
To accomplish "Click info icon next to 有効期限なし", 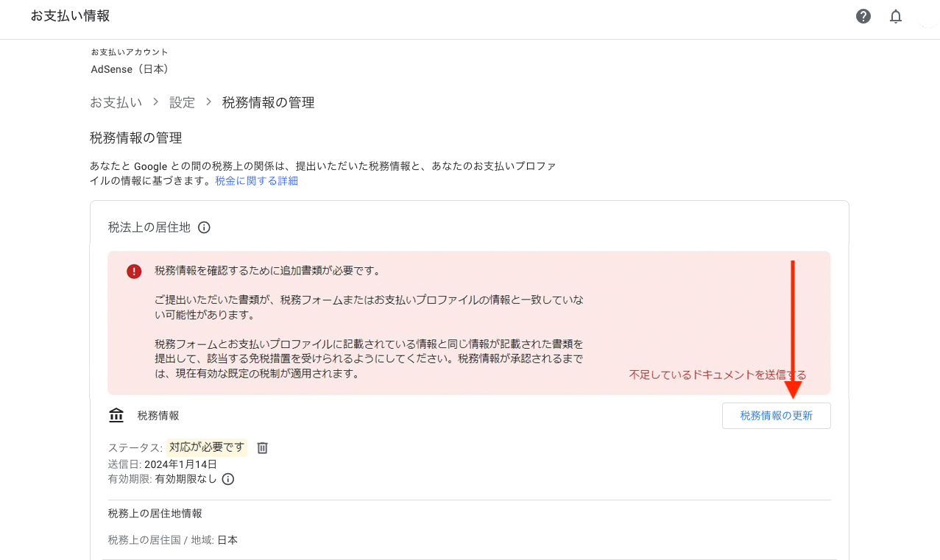I will tap(228, 479).
